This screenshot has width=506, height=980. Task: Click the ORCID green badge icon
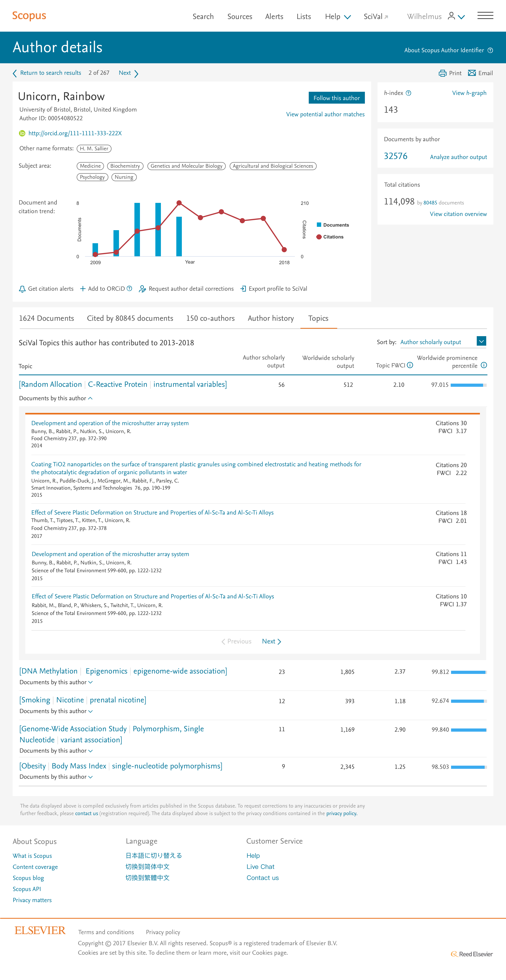[x=22, y=133]
